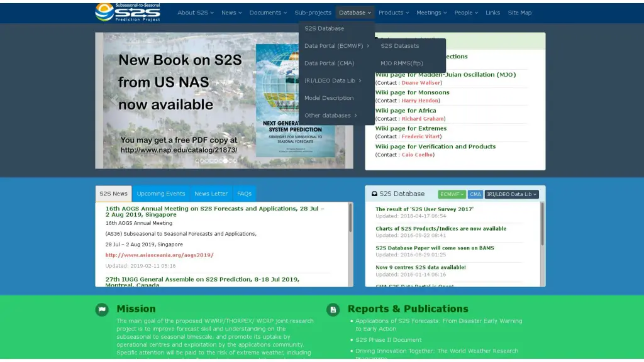Click contact name Harry Hendon

[x=419, y=101]
